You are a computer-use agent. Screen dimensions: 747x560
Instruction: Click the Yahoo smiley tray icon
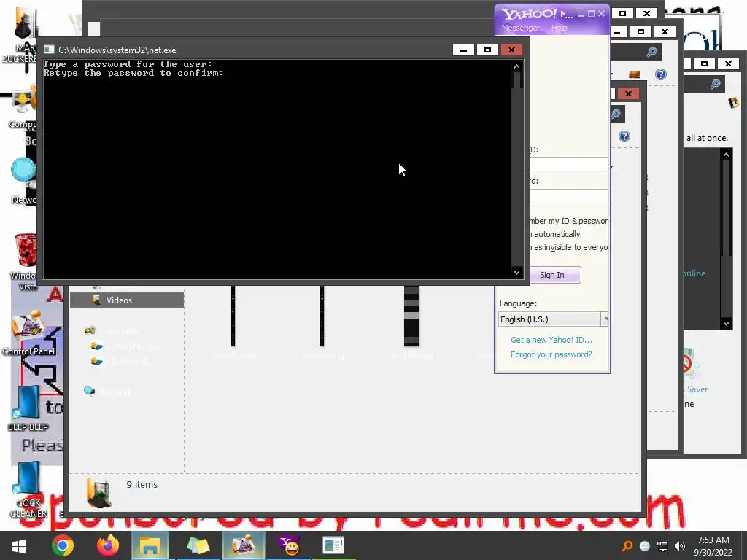(x=645, y=546)
